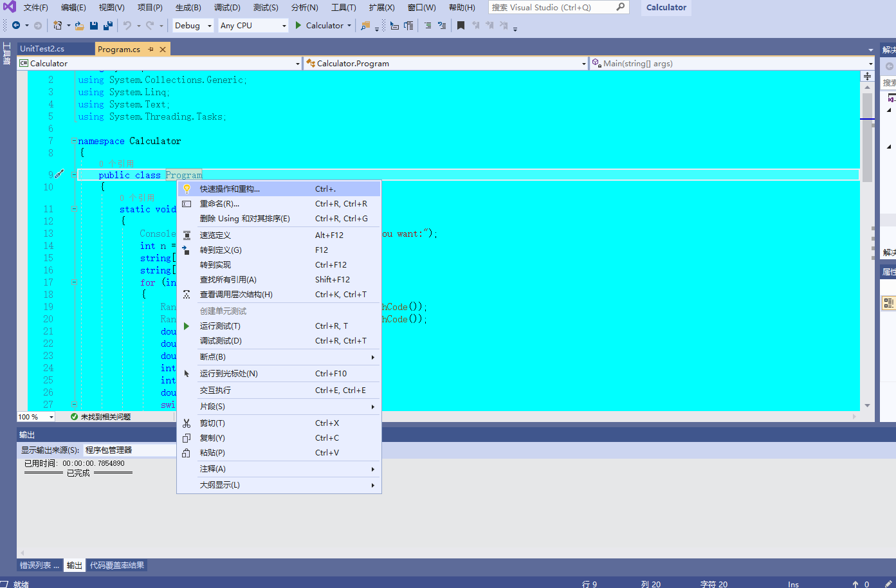Viewport: 896px width, 588px height.
Task: Click the New Project toolbar icon
Action: 58,26
